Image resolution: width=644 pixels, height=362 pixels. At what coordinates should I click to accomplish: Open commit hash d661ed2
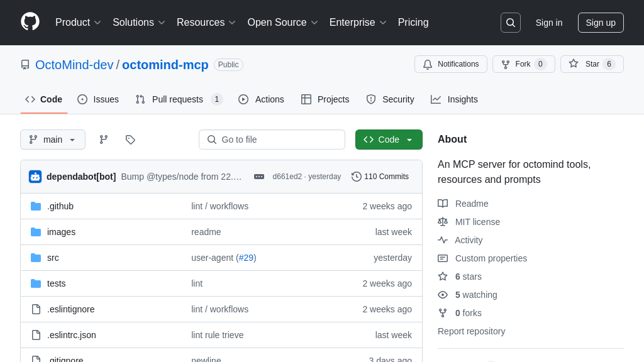[287, 177]
